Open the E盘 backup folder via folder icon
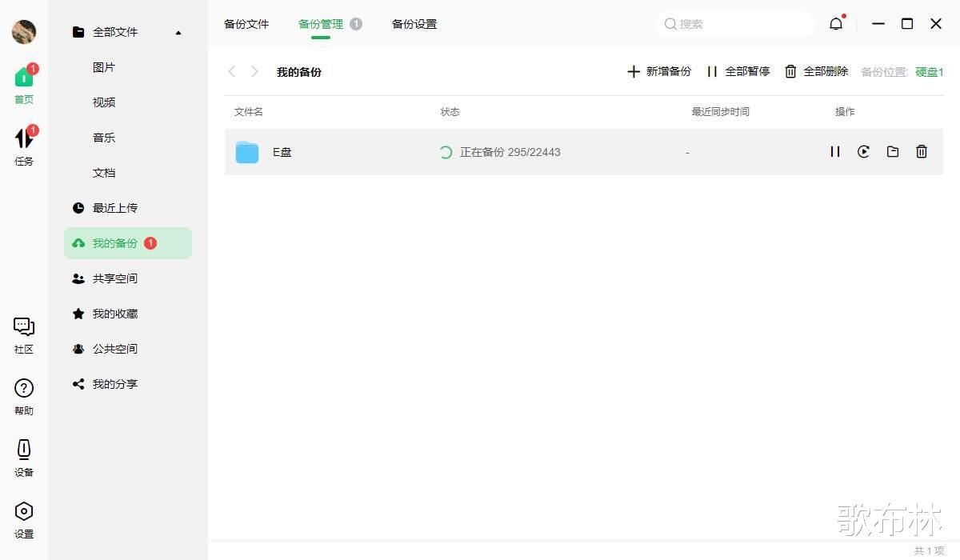The width and height of the screenshot is (960, 560). 893,151
